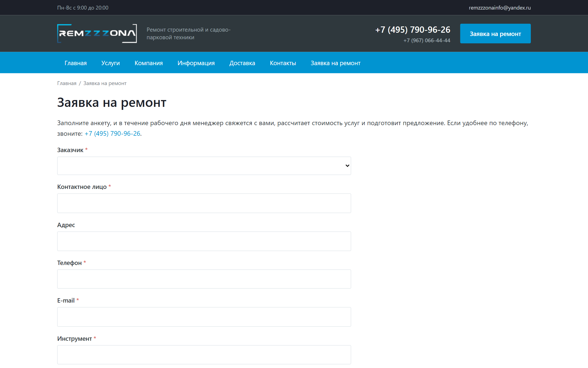This screenshot has width=588, height=368.
Task: Click the E-mail field label
Action: click(66, 300)
